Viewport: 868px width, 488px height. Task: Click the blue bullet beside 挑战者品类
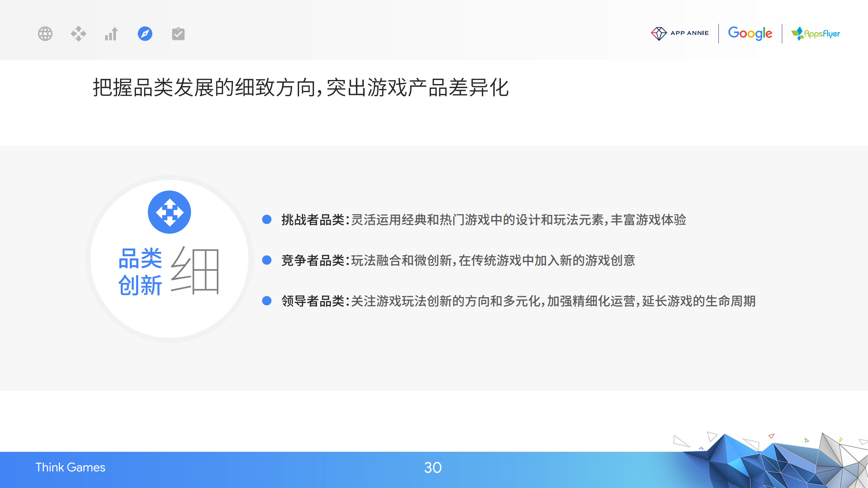pyautogui.click(x=267, y=220)
